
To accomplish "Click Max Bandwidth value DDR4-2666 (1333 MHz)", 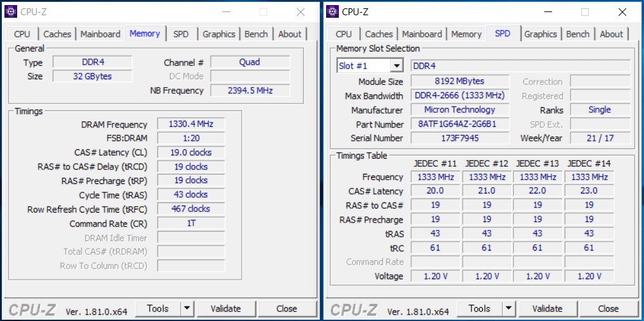I will click(460, 96).
